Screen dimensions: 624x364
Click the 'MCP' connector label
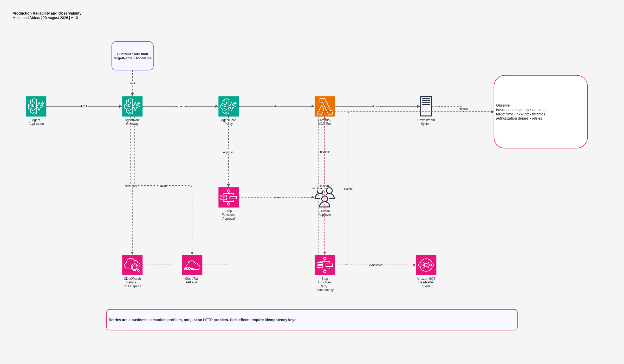coord(84,106)
